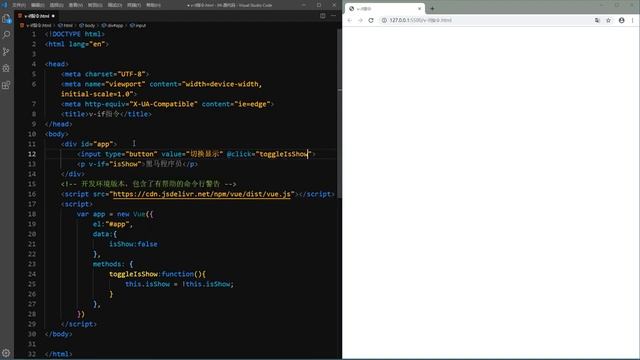Click 'el:"#app",' on line 19
The image size is (640, 360).
(x=113, y=224)
